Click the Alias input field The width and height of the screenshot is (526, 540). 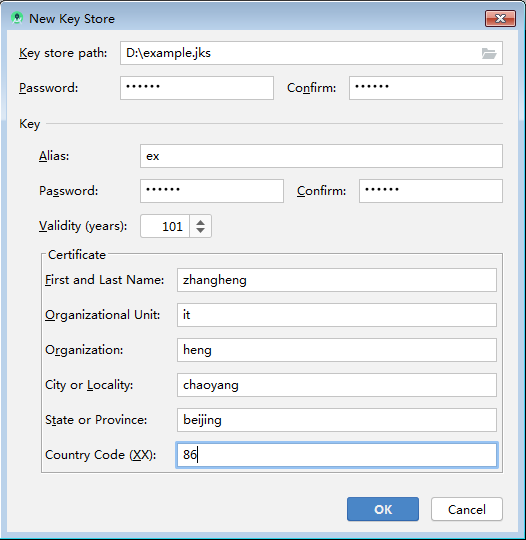click(321, 156)
